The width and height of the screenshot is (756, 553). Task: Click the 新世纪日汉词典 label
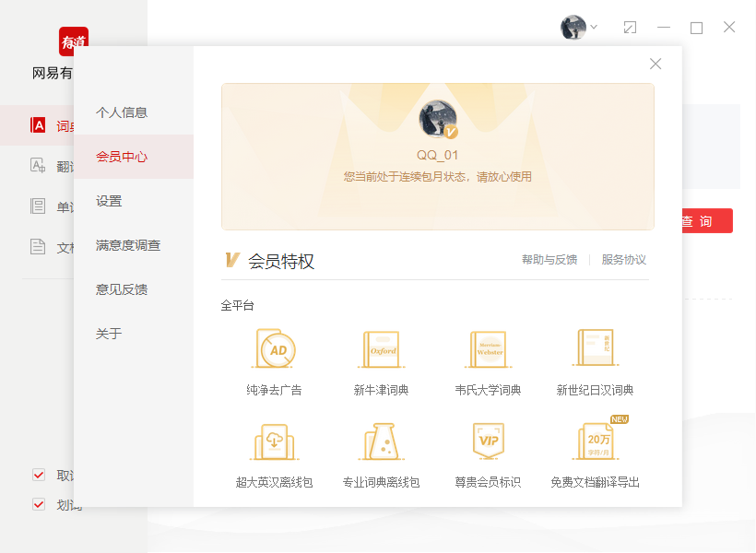pyautogui.click(x=595, y=390)
